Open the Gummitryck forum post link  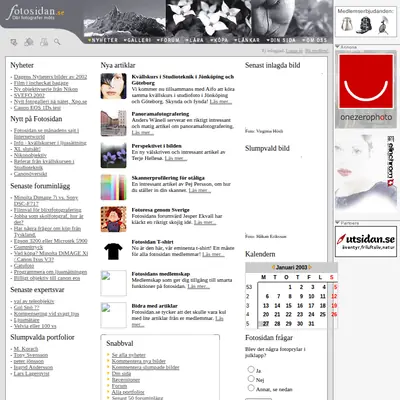[28, 247]
